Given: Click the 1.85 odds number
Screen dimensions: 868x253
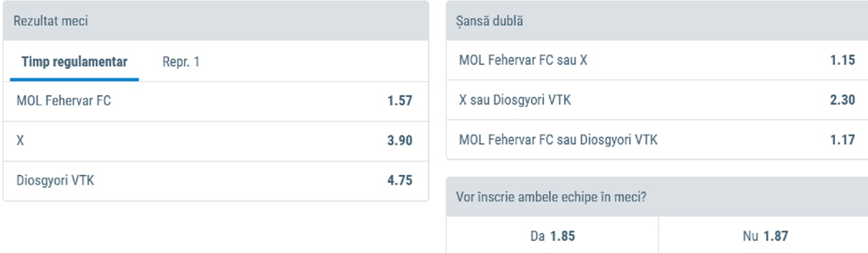Looking at the screenshot, I should [563, 236].
